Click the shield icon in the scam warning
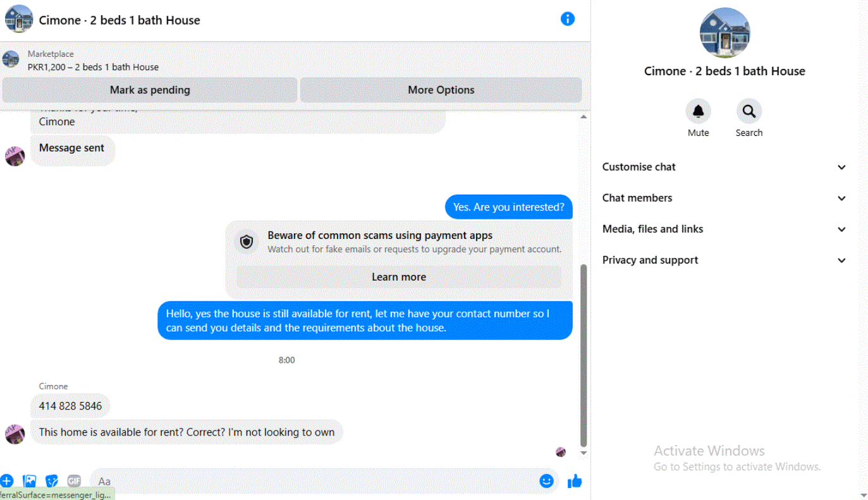Screen dimensions: 868x500 point(247,241)
